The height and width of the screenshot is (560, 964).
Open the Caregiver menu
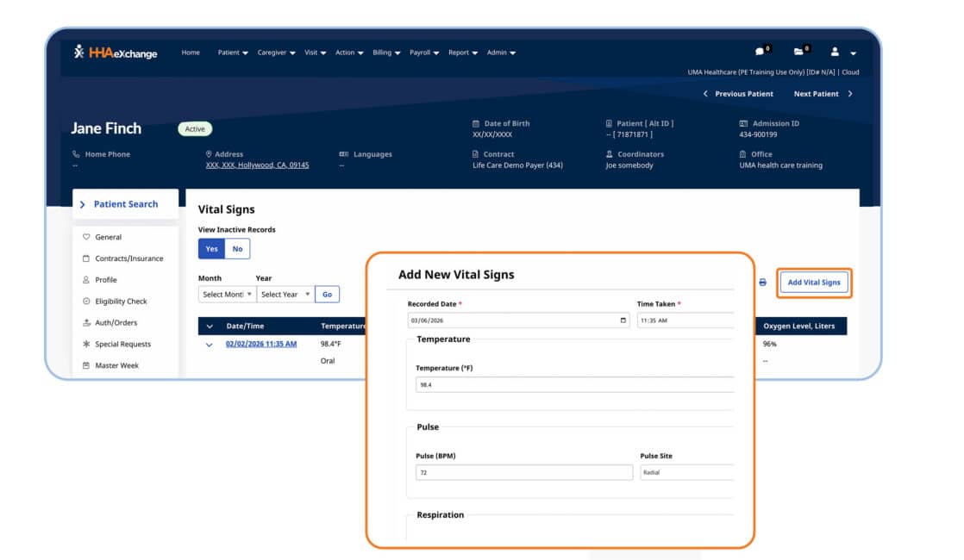click(x=276, y=53)
